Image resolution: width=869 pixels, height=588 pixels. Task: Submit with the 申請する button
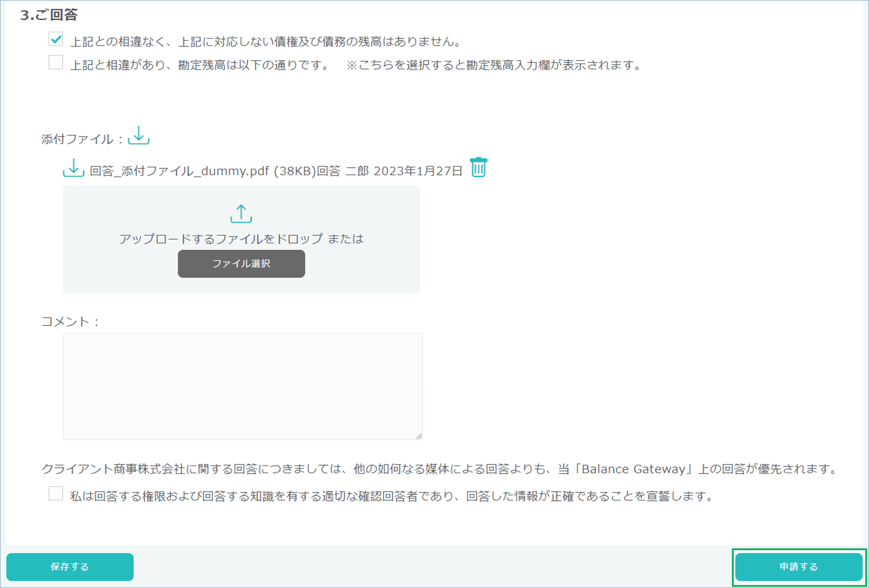click(798, 567)
